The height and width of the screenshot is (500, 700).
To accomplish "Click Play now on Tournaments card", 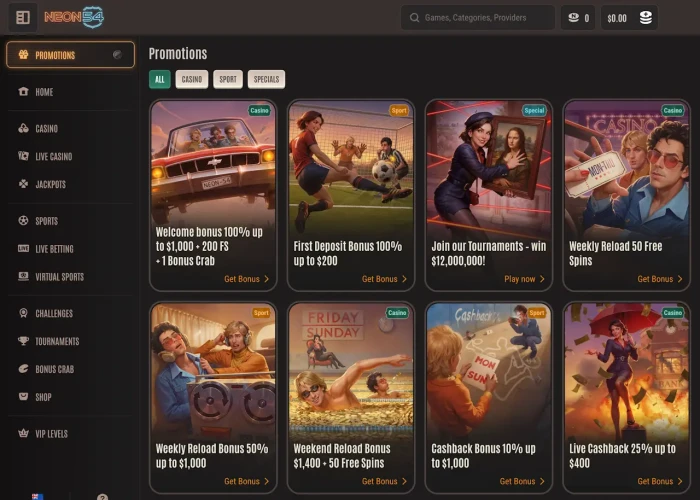I will [x=525, y=279].
